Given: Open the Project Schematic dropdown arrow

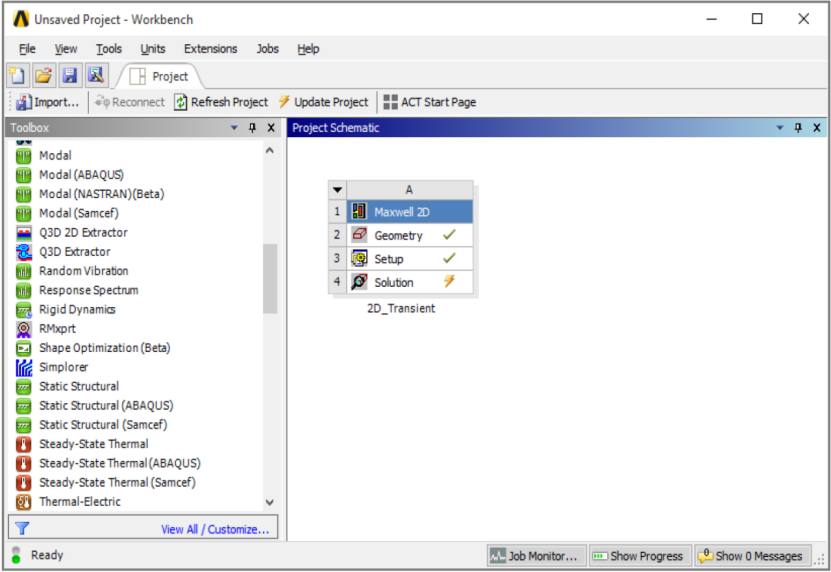Looking at the screenshot, I should click(779, 128).
